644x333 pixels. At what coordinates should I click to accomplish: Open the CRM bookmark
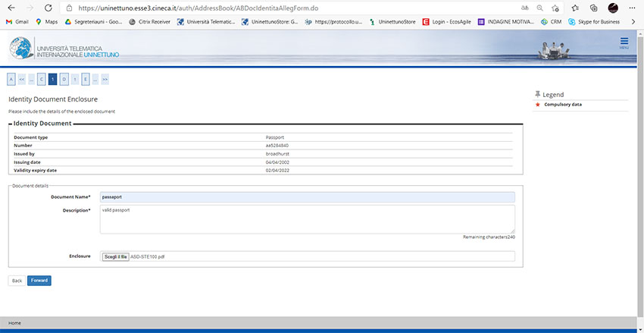pyautogui.click(x=551, y=22)
